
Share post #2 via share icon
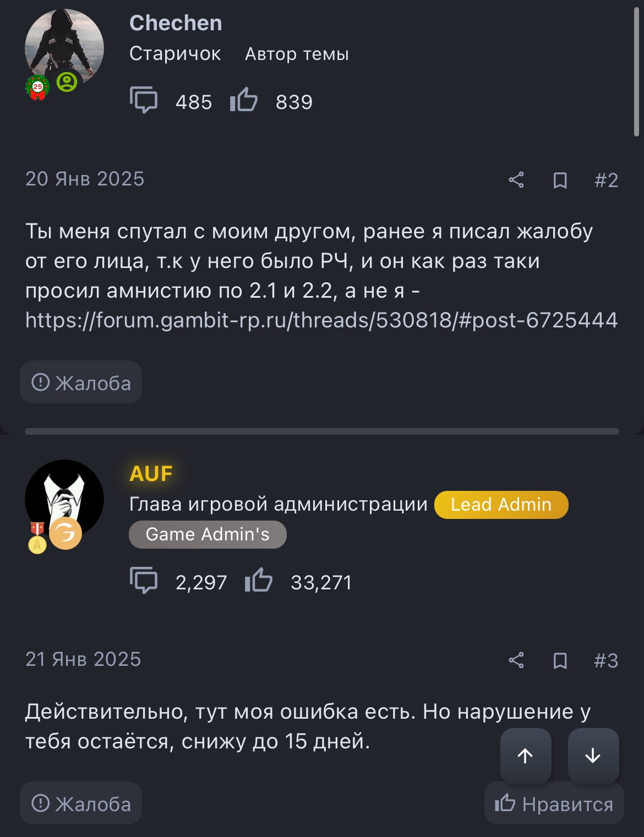click(516, 180)
